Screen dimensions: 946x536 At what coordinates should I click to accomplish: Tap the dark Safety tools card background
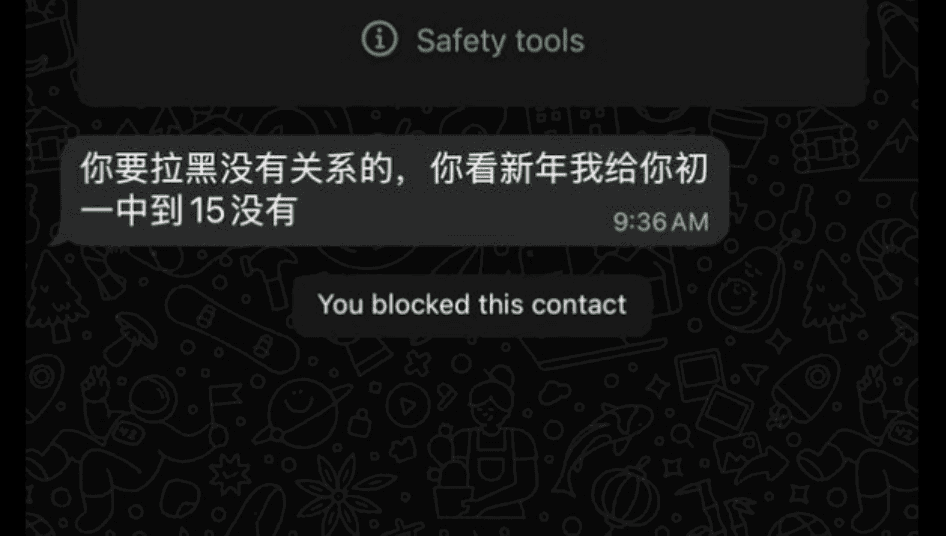coord(472,53)
